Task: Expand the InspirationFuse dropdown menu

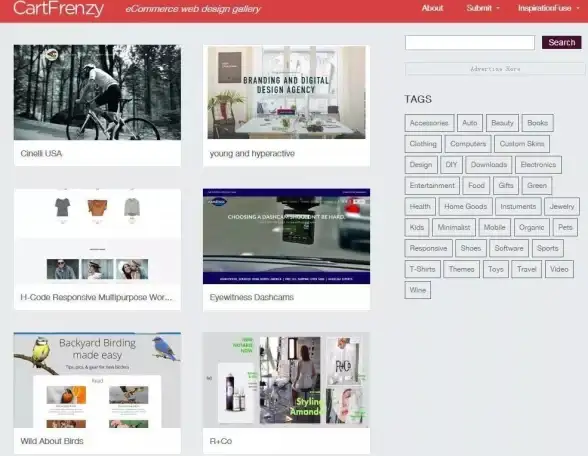Action: tap(548, 8)
